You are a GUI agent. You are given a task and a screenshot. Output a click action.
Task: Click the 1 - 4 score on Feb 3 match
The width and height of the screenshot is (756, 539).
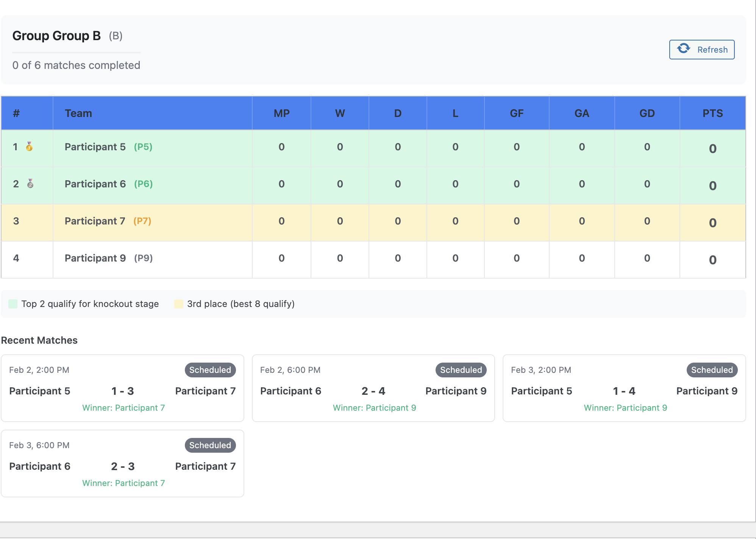(x=624, y=391)
